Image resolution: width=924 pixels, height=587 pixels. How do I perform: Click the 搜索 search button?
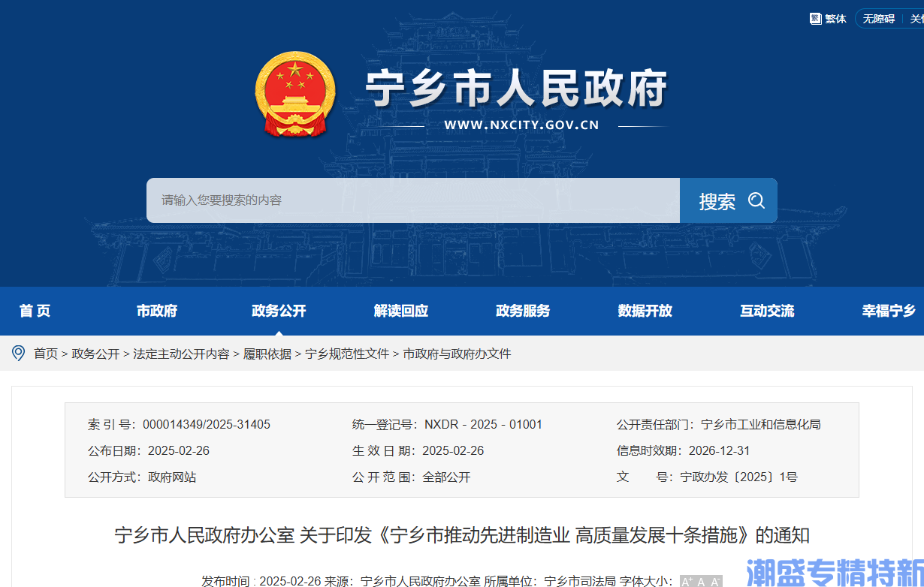(x=729, y=200)
